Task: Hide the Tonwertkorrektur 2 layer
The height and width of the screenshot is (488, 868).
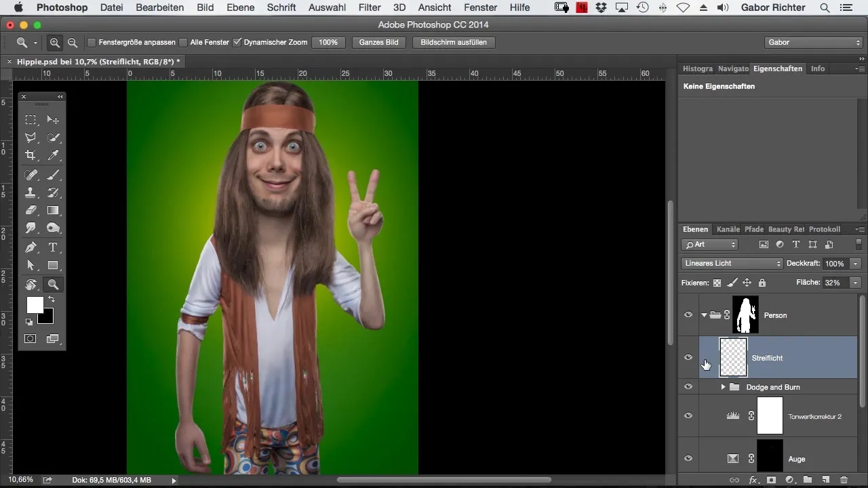Action: click(x=688, y=415)
